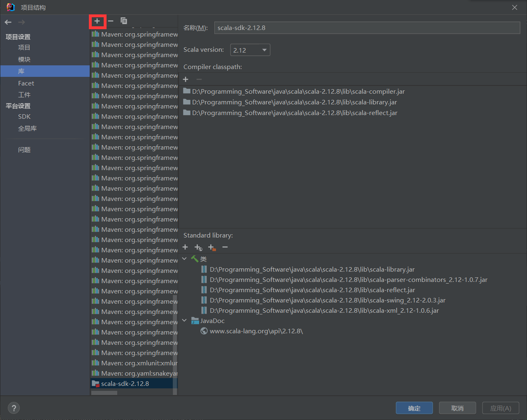Open the SDK platform settings
The height and width of the screenshot is (420, 527).
tap(24, 117)
